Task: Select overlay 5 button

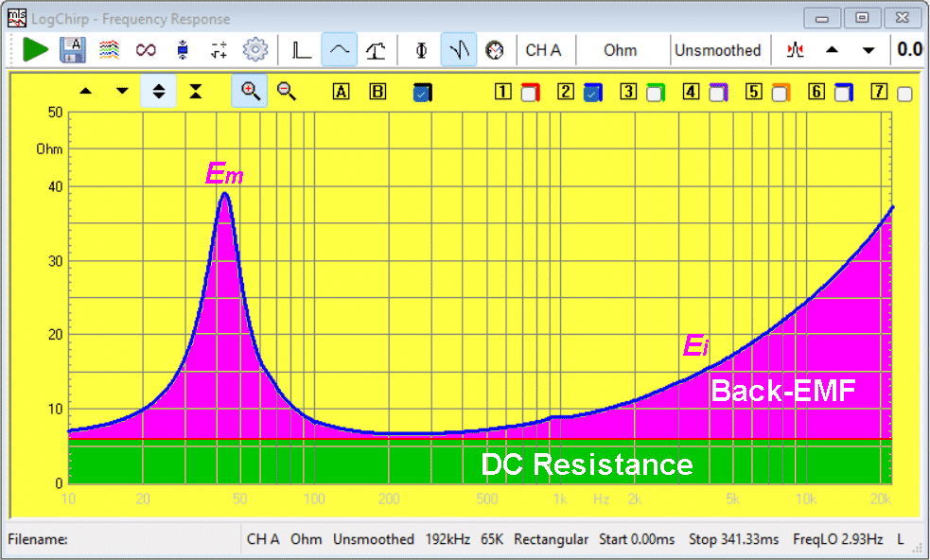Action: pyautogui.click(x=754, y=92)
